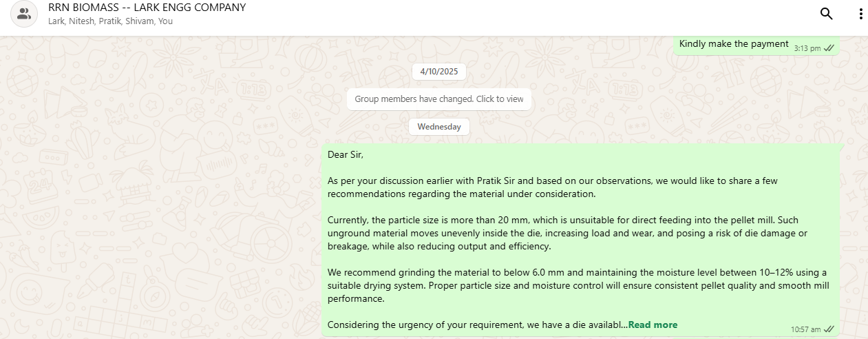This screenshot has height=339, width=868.
Task: Click the "Considering the urgency" truncated line
Action: click(476, 325)
